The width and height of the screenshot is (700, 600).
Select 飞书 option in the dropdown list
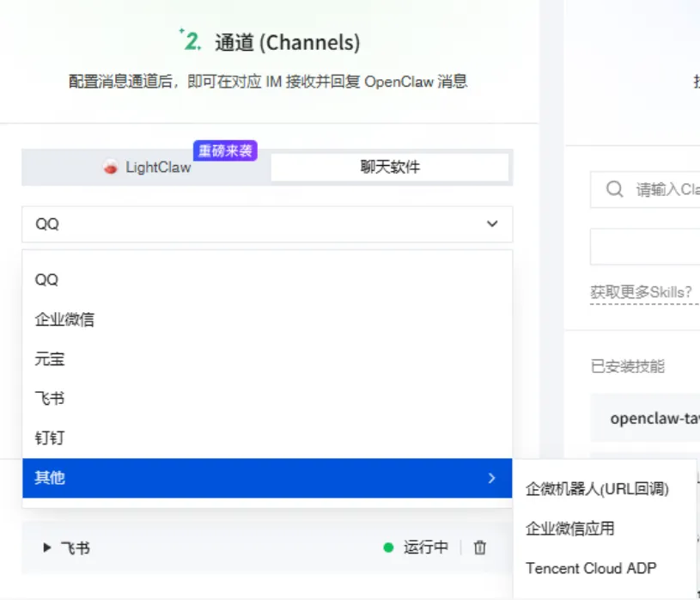coord(267,398)
